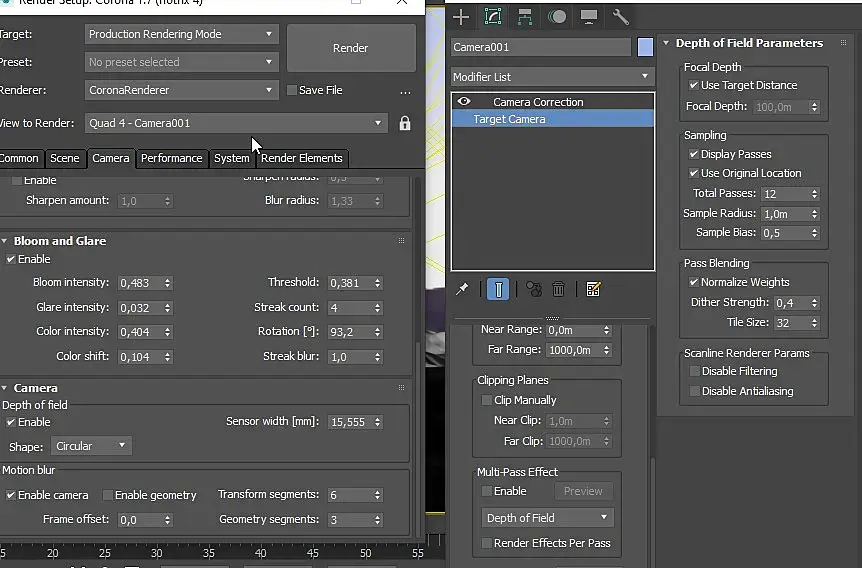Collapse Depth of Field Parameters rollout
Screen dimensions: 862x568
(666, 43)
